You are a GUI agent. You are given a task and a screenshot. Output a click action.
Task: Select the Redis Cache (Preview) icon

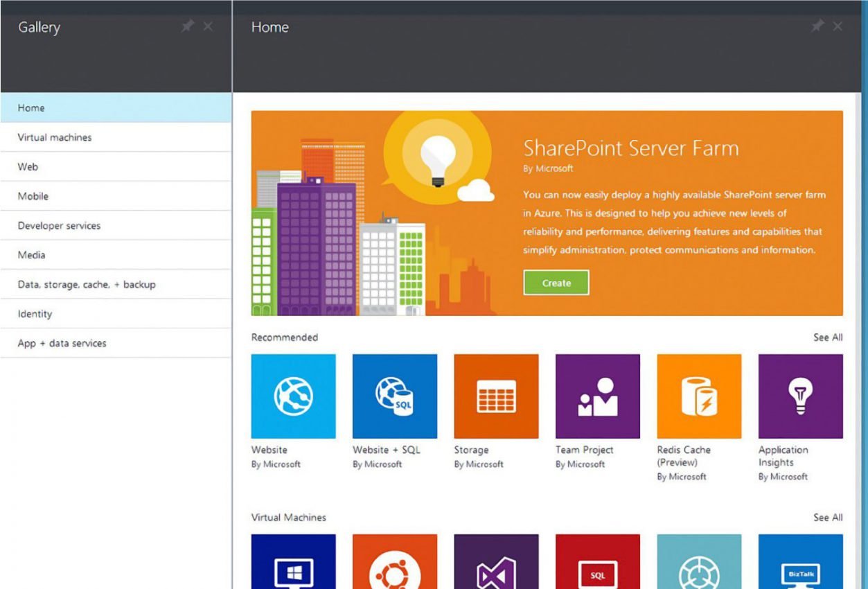[x=699, y=396]
